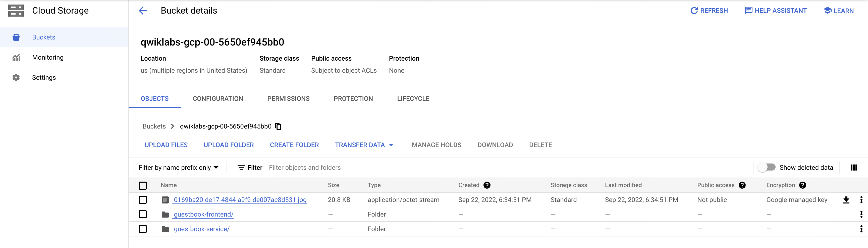This screenshot has height=248, width=868.
Task: Switch to the Configuration tab
Action: (x=218, y=99)
